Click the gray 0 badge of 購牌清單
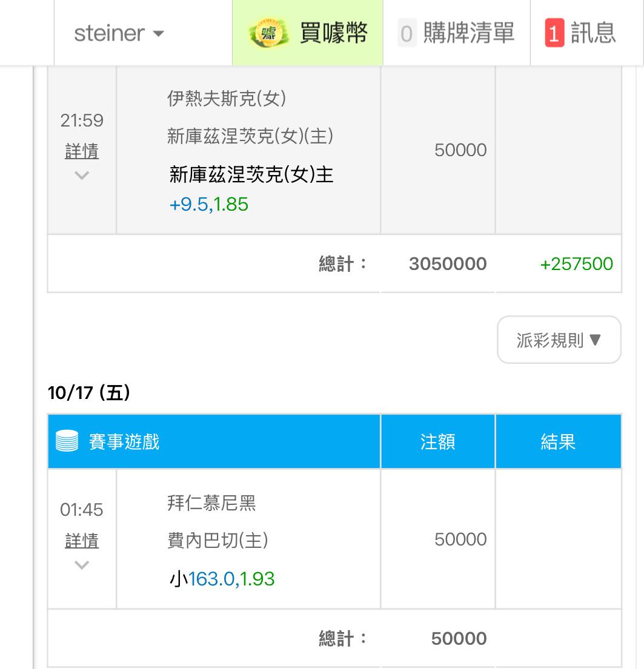 [x=407, y=33]
